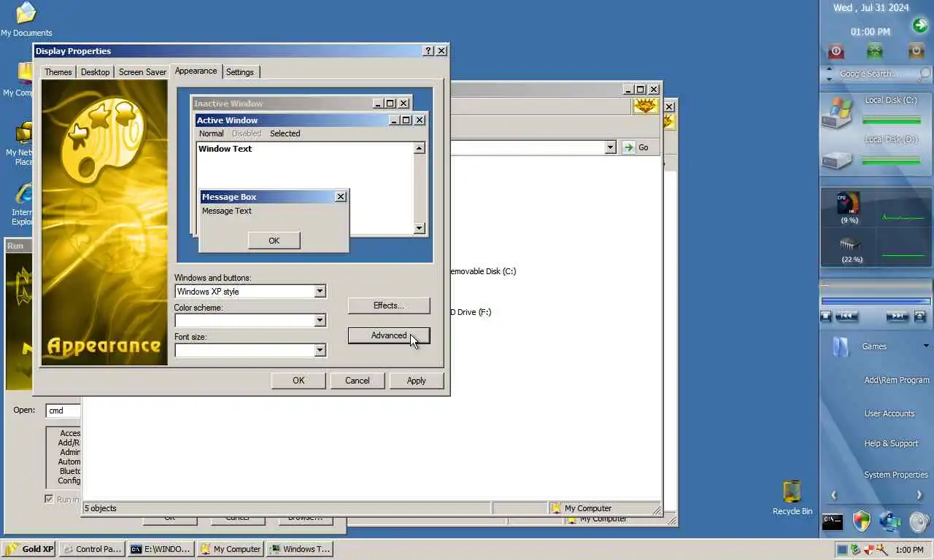Open System Properties sidebar link
Screen dimensions: 934x560
pos(896,475)
